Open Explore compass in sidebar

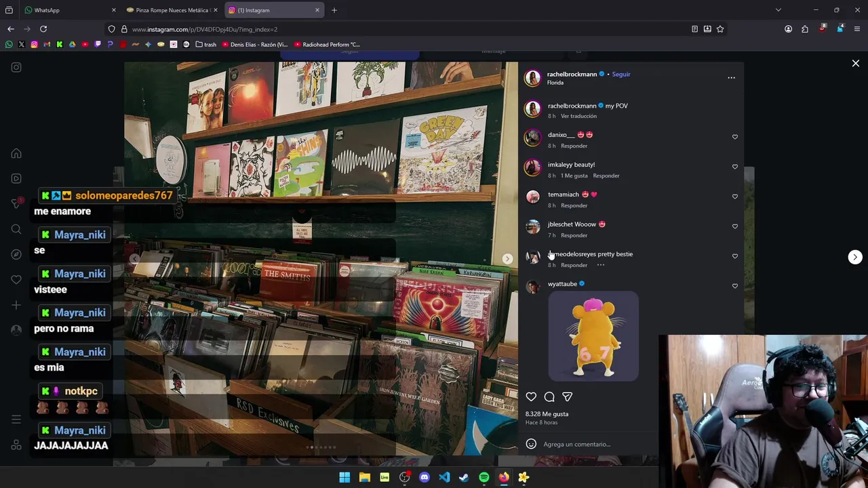(x=16, y=254)
